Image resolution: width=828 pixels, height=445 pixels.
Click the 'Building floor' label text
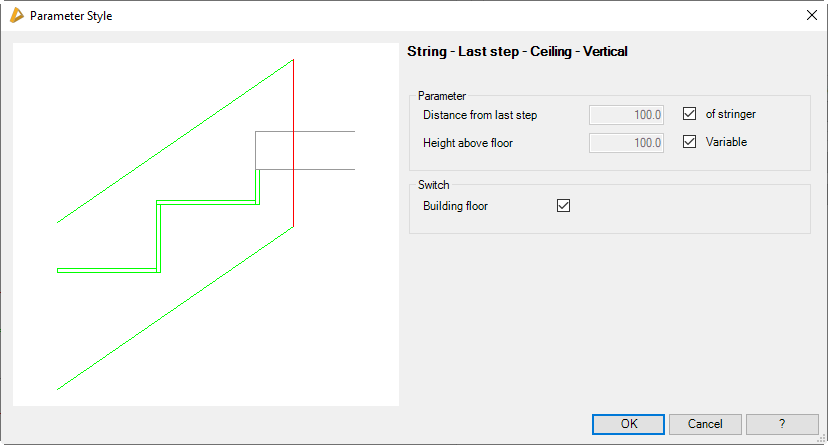pyautogui.click(x=455, y=206)
